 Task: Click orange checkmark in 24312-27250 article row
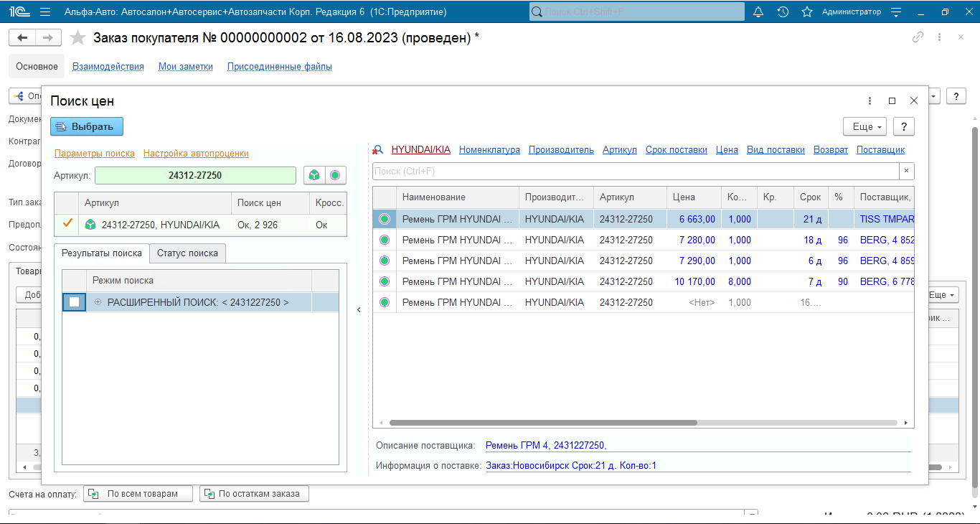click(x=68, y=223)
